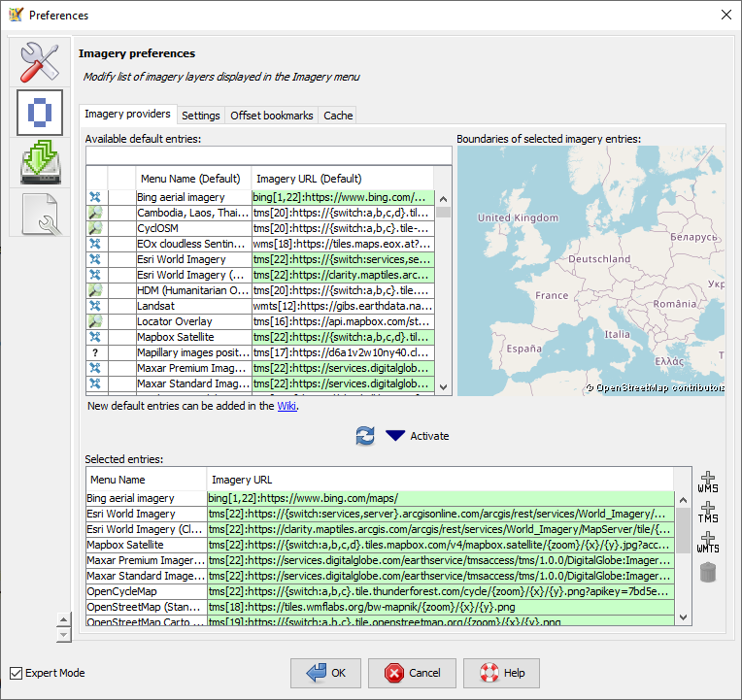
Task: Add a new TMS entry
Action: click(708, 512)
